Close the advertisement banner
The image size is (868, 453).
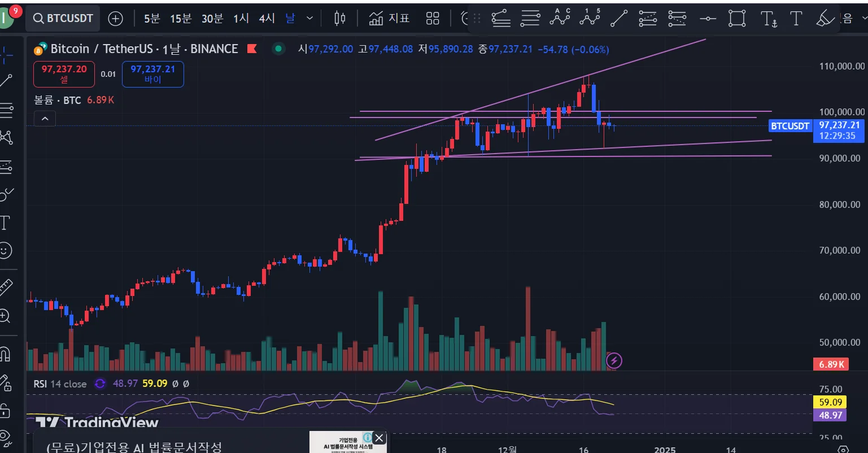[x=380, y=438]
